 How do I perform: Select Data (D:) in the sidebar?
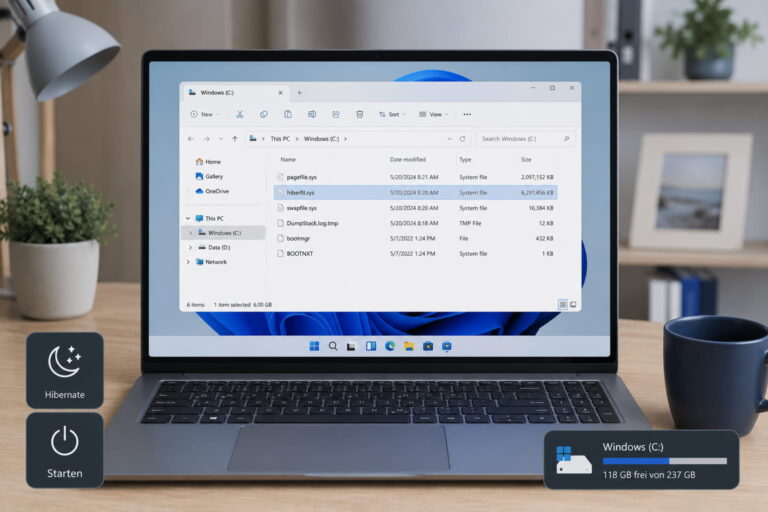coord(214,247)
